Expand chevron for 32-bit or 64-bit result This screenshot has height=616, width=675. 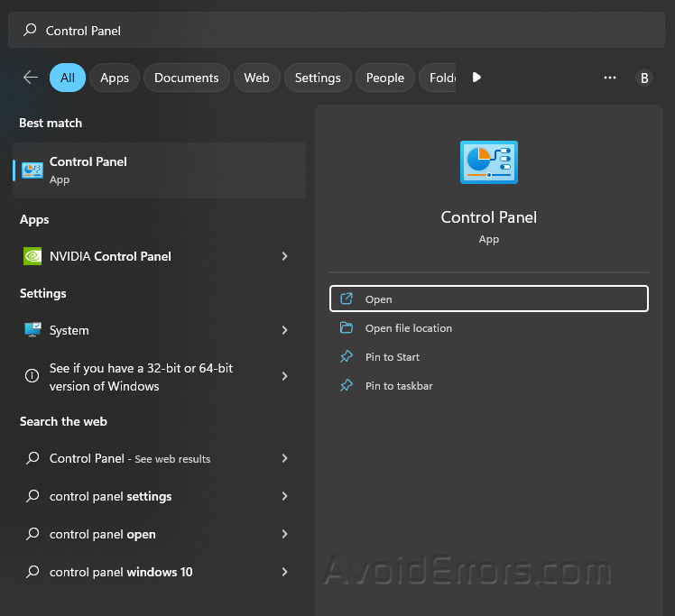pyautogui.click(x=284, y=376)
